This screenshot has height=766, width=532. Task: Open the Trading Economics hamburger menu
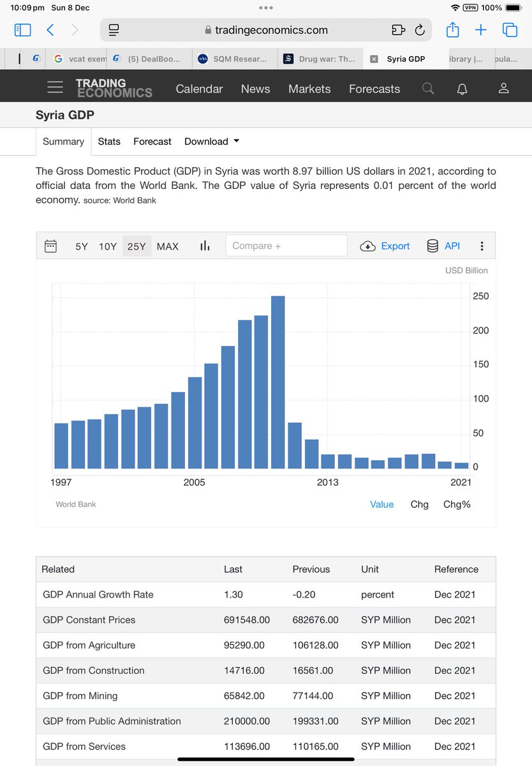(x=55, y=87)
